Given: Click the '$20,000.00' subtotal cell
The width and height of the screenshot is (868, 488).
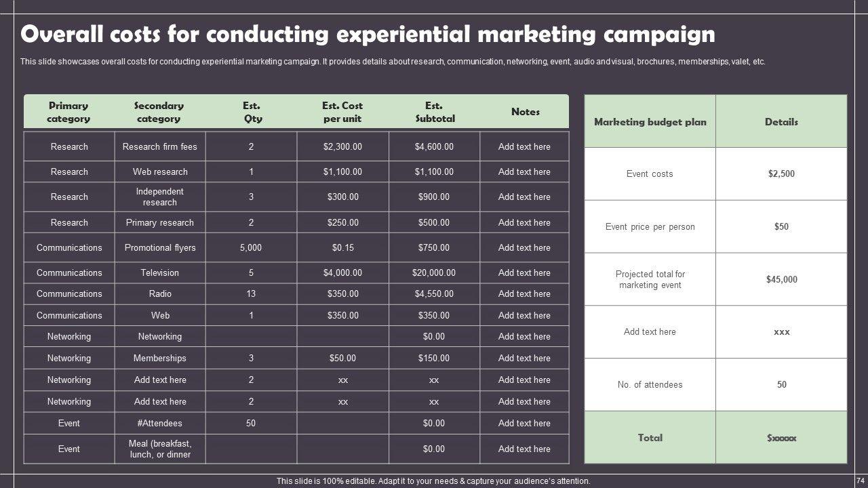Looking at the screenshot, I should (434, 272).
